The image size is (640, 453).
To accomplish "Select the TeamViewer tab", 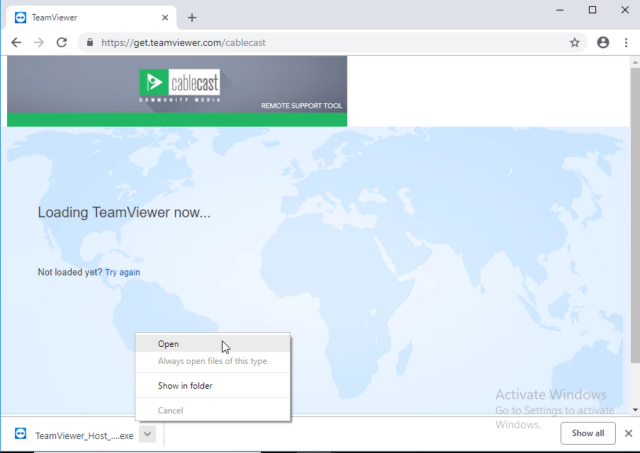I will 91,18.
